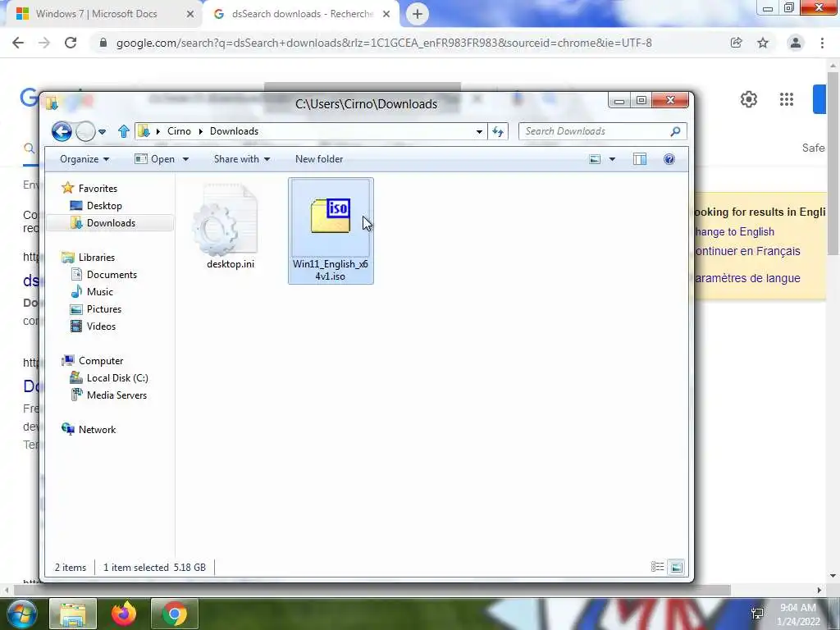Image resolution: width=840 pixels, height=630 pixels.
Task: Click the Downloads breadcrumb in address bar
Action: click(234, 131)
